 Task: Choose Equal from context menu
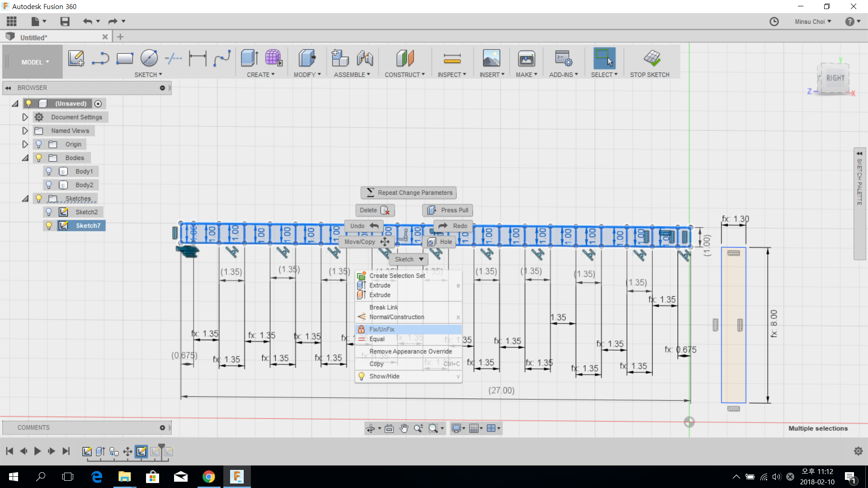[x=408, y=339]
